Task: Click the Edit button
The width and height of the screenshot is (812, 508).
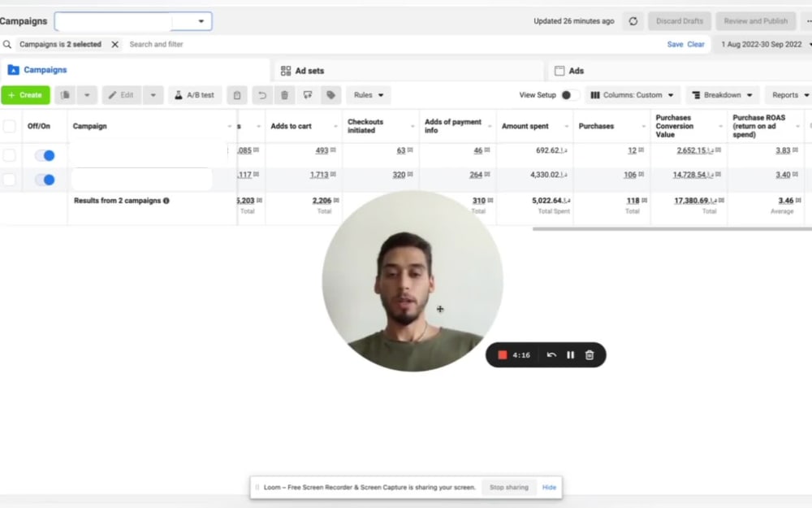Action: [122, 95]
